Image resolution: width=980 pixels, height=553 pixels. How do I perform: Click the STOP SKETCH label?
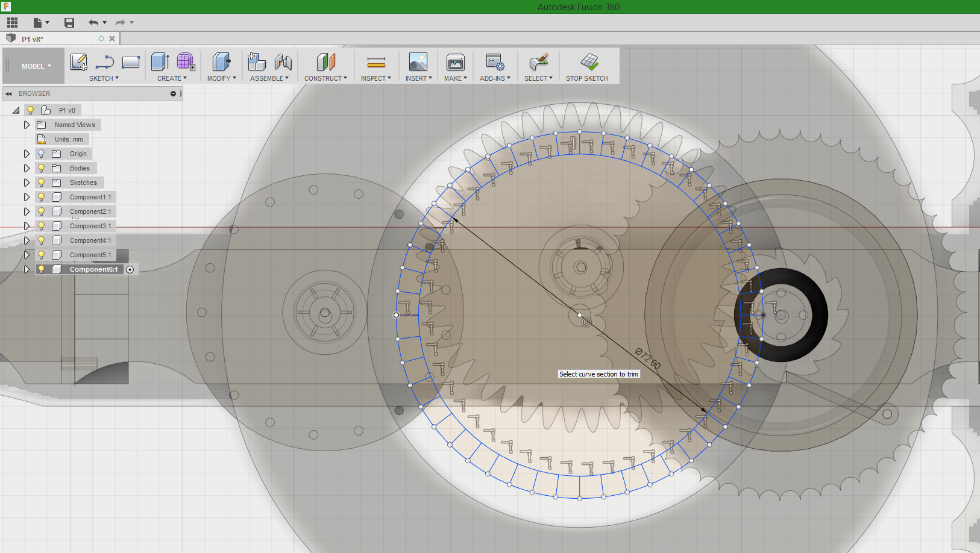(586, 78)
